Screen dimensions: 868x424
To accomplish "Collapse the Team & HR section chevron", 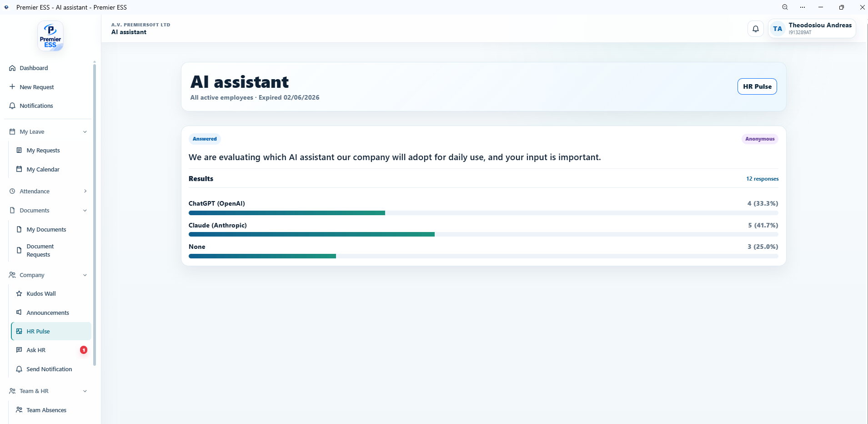I will 85,391.
